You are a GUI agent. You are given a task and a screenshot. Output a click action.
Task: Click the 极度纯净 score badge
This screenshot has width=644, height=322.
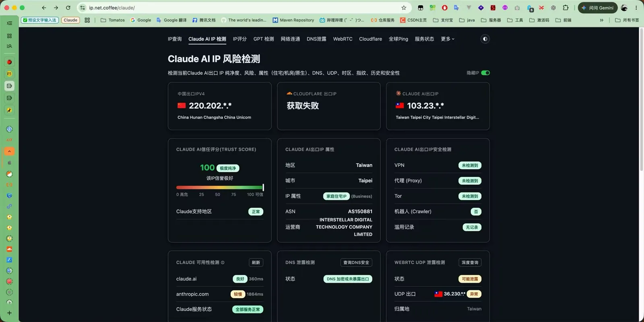pyautogui.click(x=228, y=168)
